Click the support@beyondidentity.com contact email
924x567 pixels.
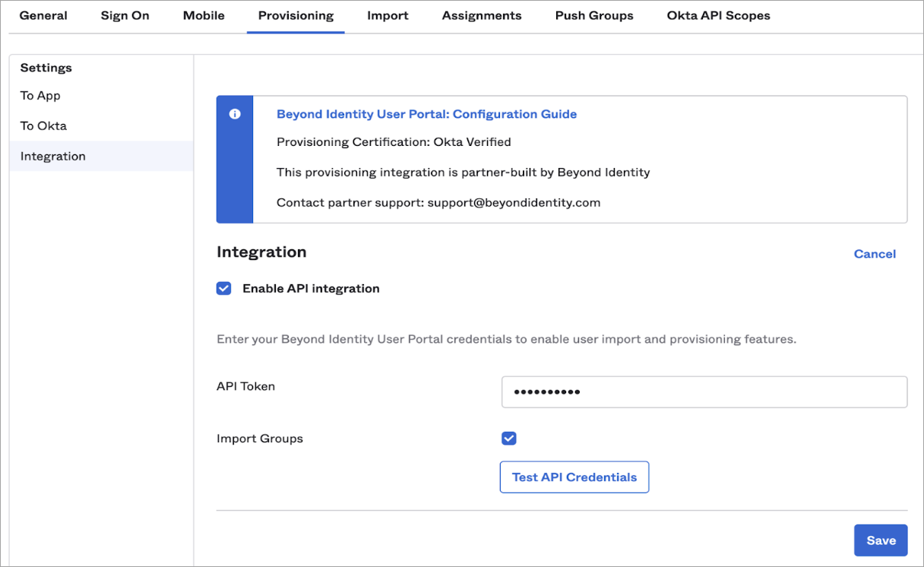point(514,203)
